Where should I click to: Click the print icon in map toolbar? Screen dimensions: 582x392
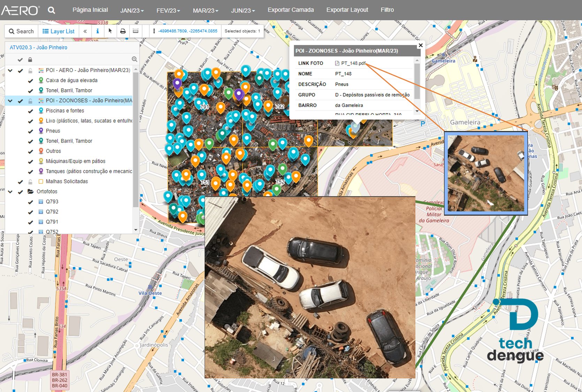pyautogui.click(x=123, y=31)
